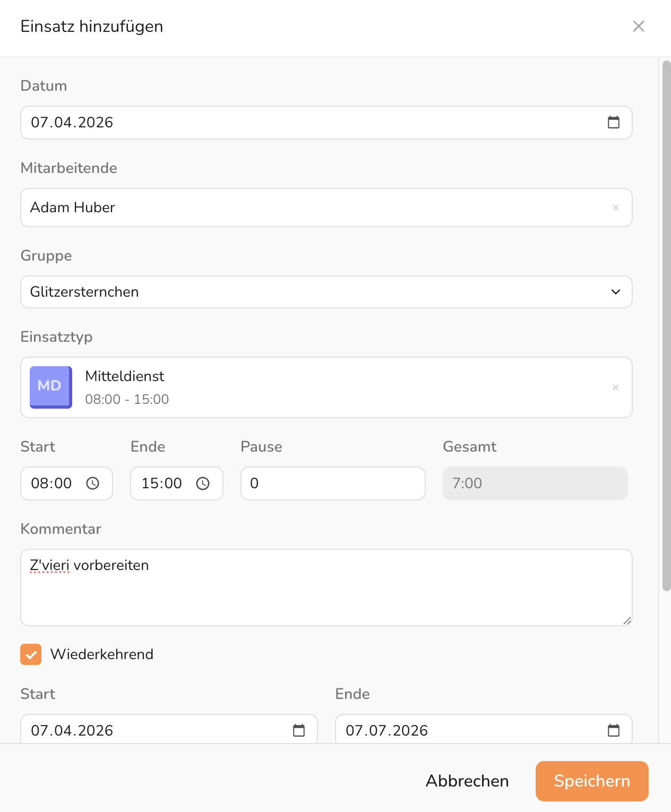The image size is (671, 812).
Task: Click the dialog's vertical scrollbar
Action: (666, 325)
